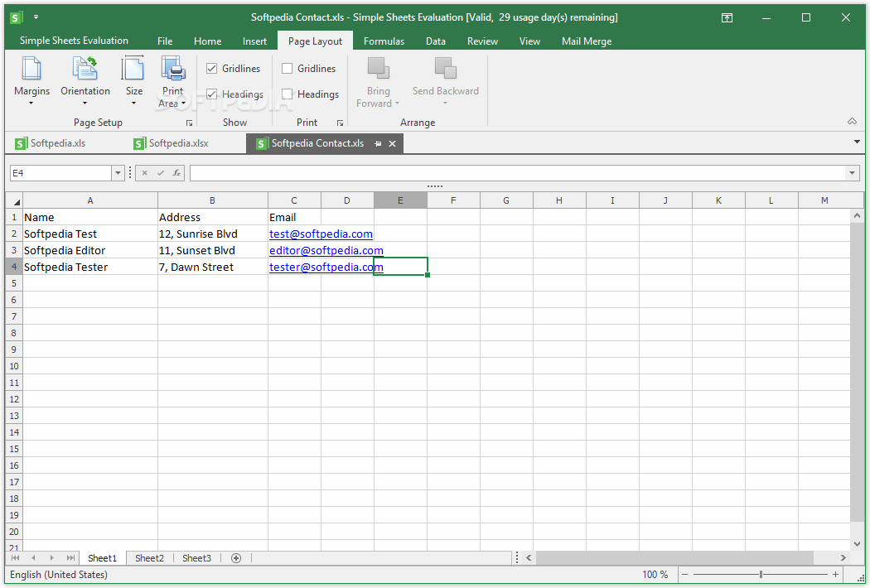Open the page Size options
The width and height of the screenshot is (870, 588).
click(133, 82)
